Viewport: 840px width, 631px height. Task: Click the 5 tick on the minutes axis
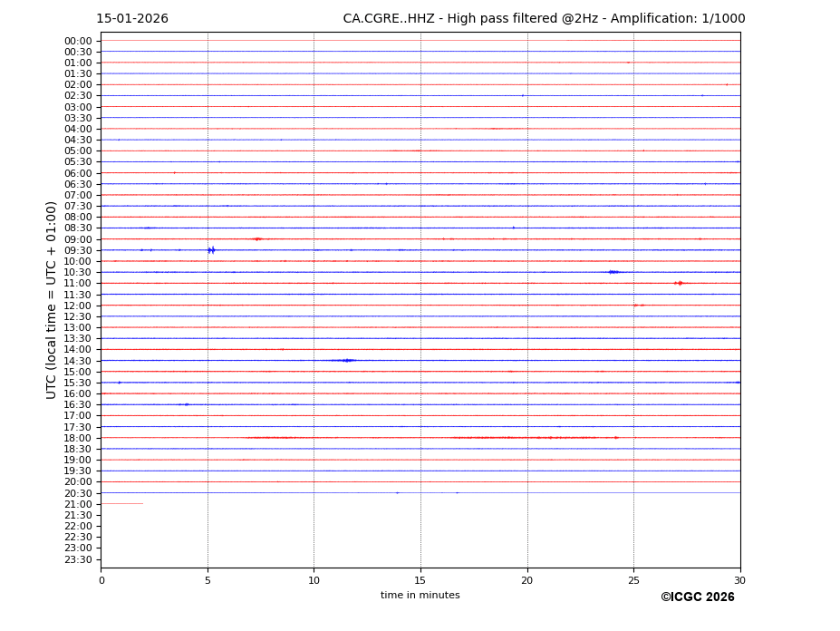click(x=208, y=580)
